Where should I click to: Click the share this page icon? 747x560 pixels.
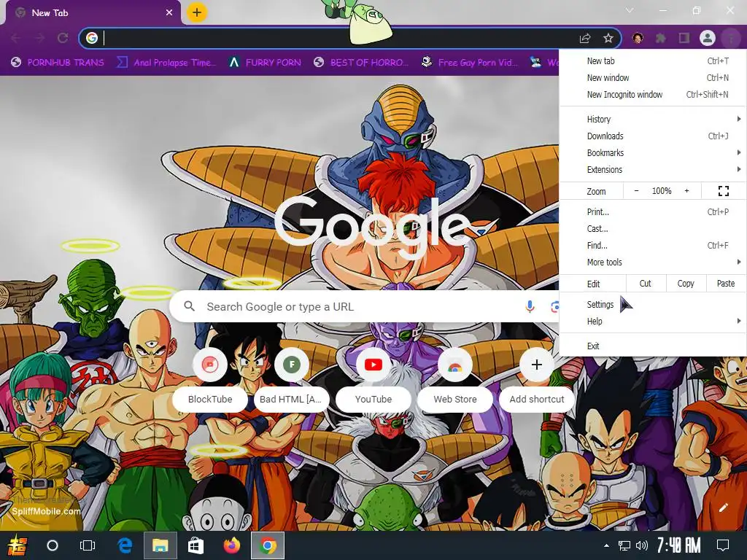point(585,38)
